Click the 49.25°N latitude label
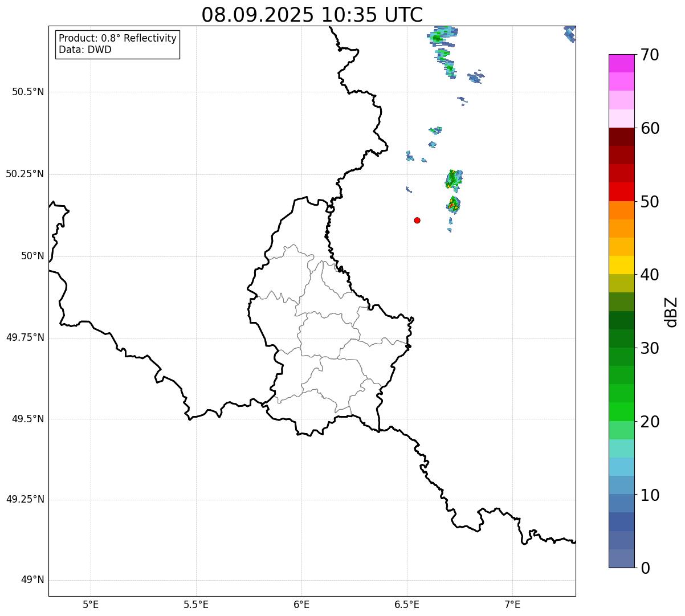This screenshot has height=616, width=685. click(x=25, y=499)
